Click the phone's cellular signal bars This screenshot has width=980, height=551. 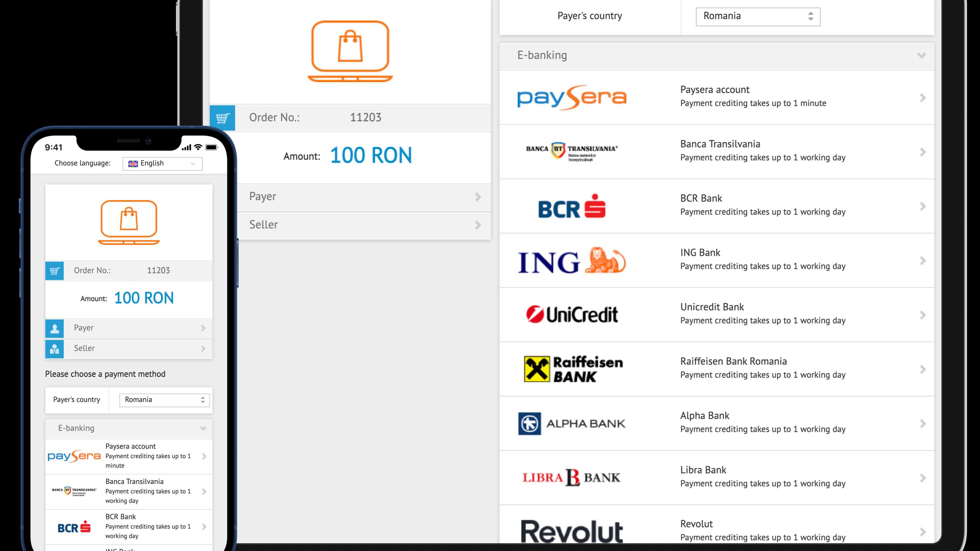pos(187,147)
